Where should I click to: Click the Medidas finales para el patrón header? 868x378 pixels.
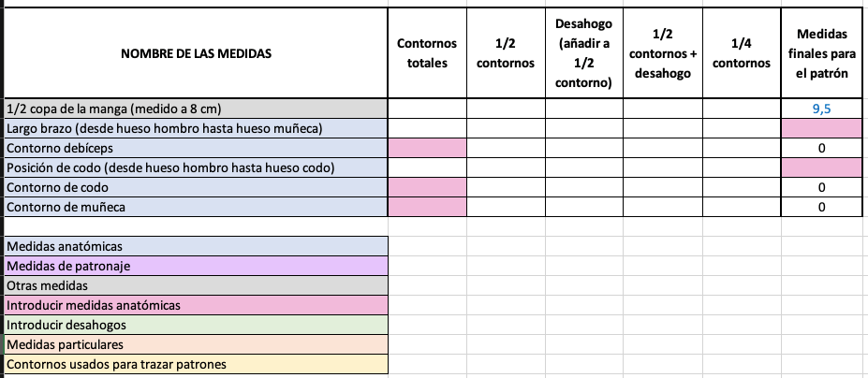pyautogui.click(x=821, y=53)
